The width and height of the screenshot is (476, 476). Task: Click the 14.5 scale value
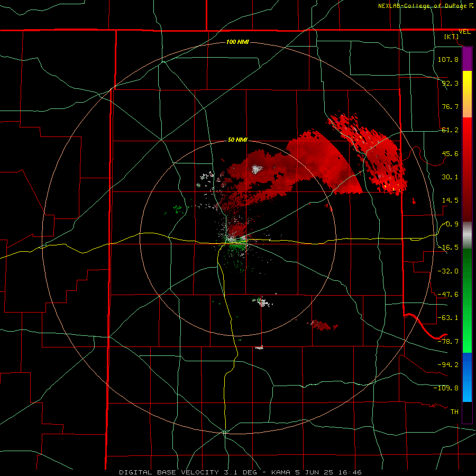coord(450,200)
